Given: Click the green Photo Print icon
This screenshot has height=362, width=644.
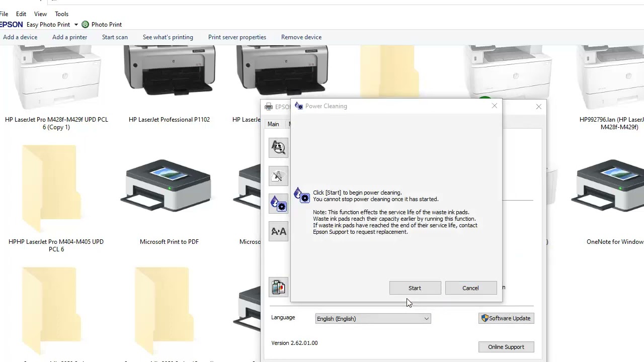Looking at the screenshot, I should 85,24.
